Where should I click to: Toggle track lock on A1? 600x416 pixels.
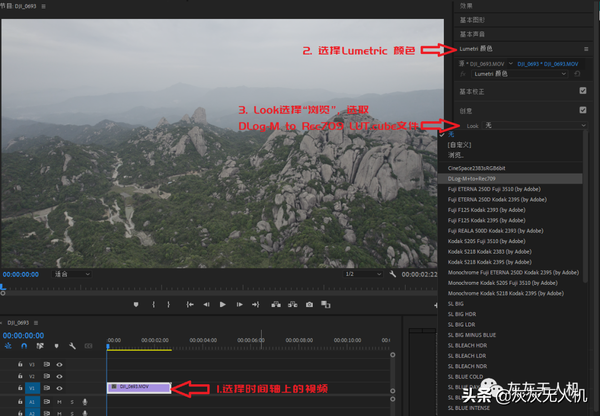(20, 401)
